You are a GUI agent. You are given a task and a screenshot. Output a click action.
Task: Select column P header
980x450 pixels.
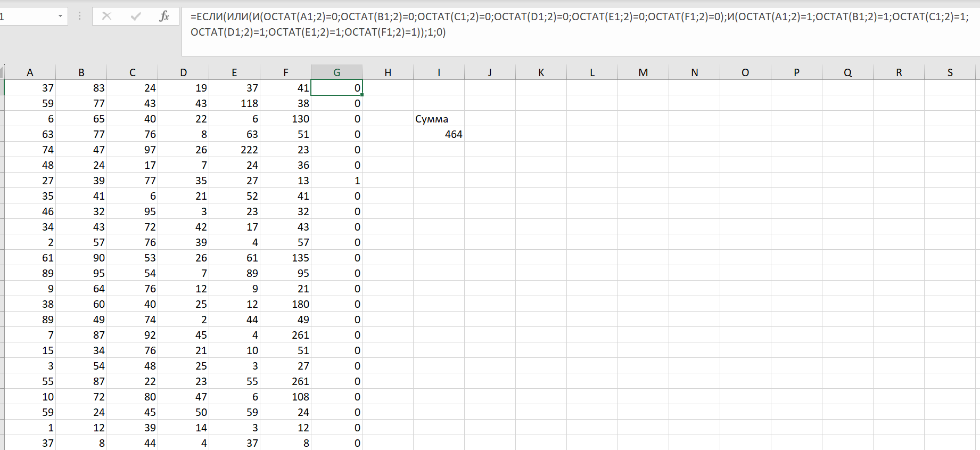796,72
